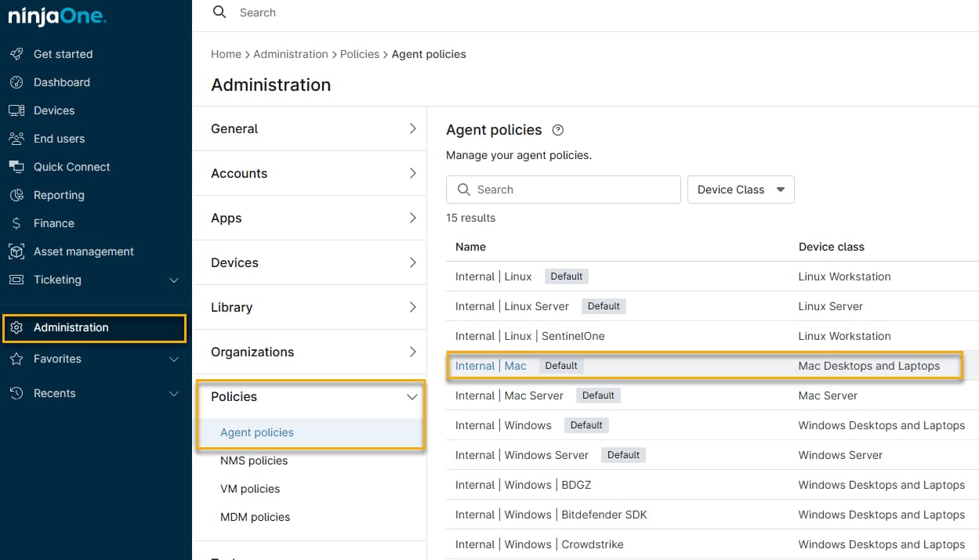
Task: Select NMS policies in the submenu
Action: pos(254,461)
